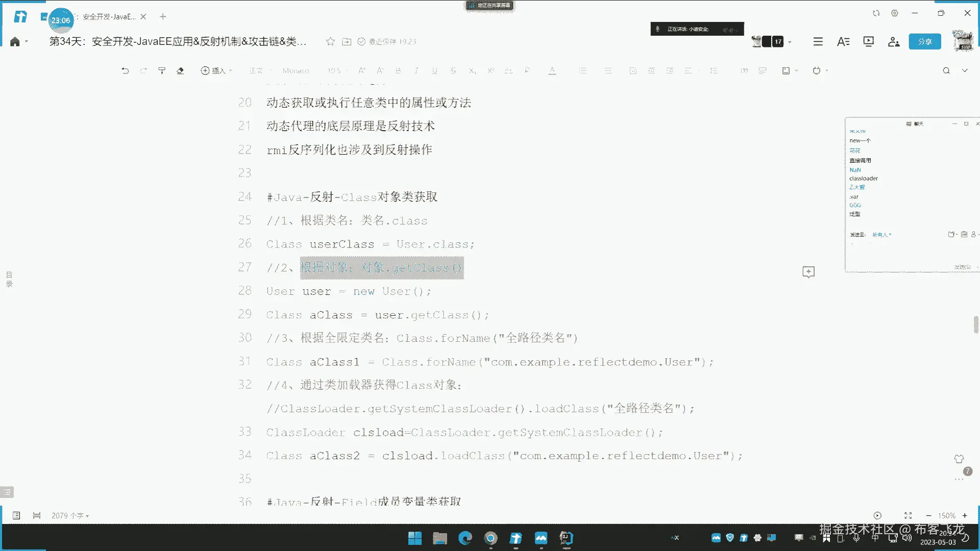
Task: Click the add comment icon beside line 27
Action: [808, 272]
